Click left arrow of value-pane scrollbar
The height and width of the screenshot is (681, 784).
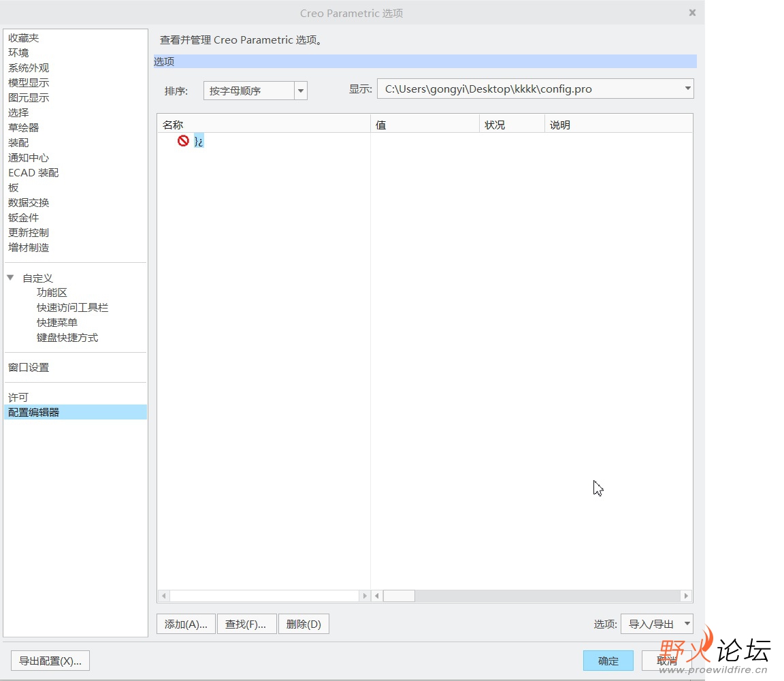(x=377, y=595)
